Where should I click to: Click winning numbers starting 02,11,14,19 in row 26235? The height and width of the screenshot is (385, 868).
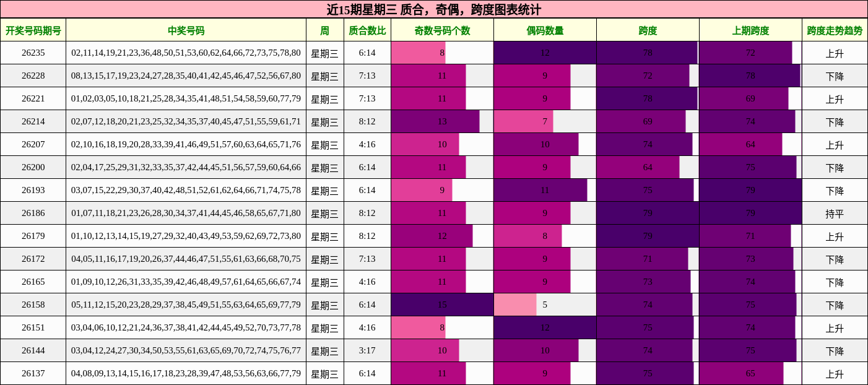click(x=186, y=53)
